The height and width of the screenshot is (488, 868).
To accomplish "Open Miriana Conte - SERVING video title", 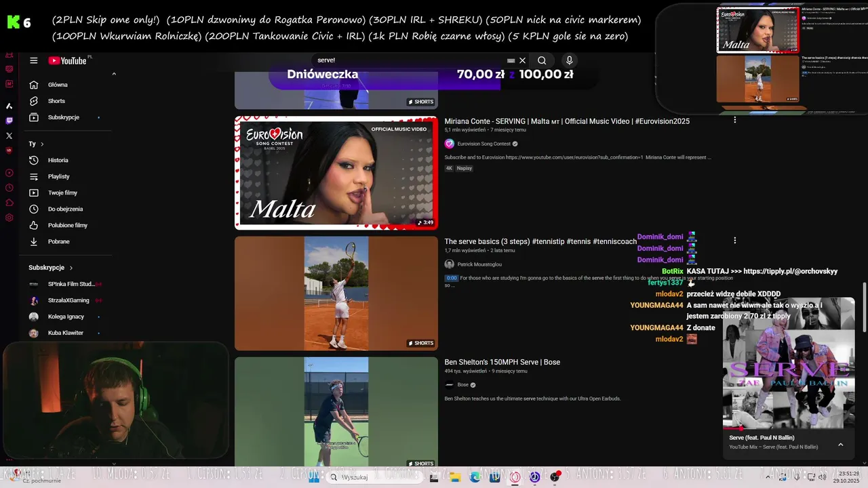I will tap(567, 121).
